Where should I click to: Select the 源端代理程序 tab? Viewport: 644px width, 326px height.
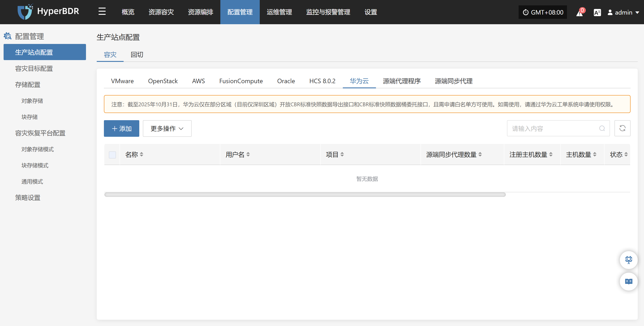pyautogui.click(x=401, y=81)
